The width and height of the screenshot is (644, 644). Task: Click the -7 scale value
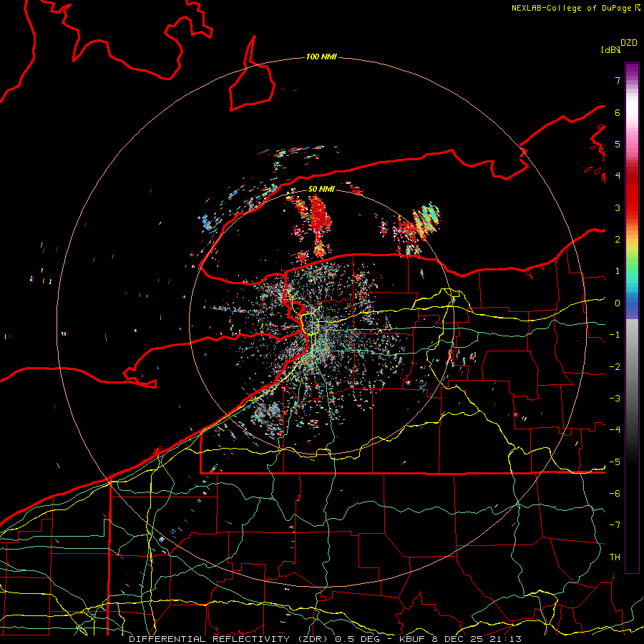coord(615,525)
